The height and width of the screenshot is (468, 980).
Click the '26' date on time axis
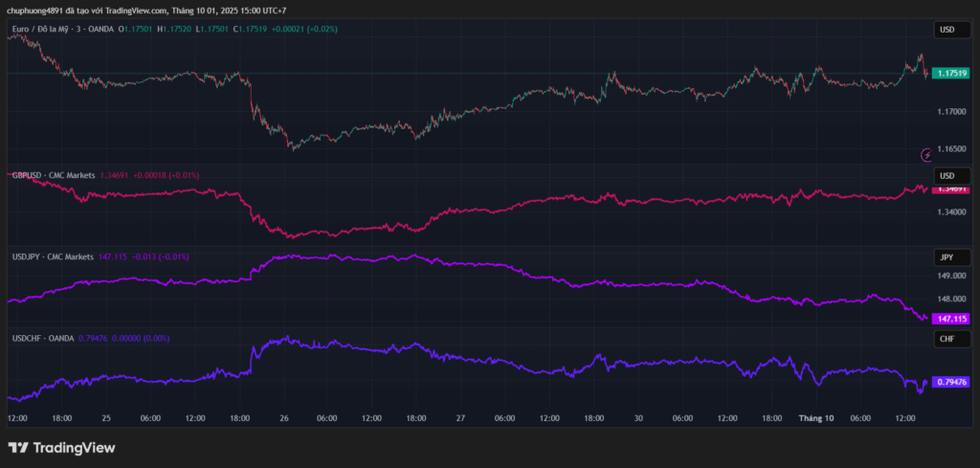(x=285, y=418)
